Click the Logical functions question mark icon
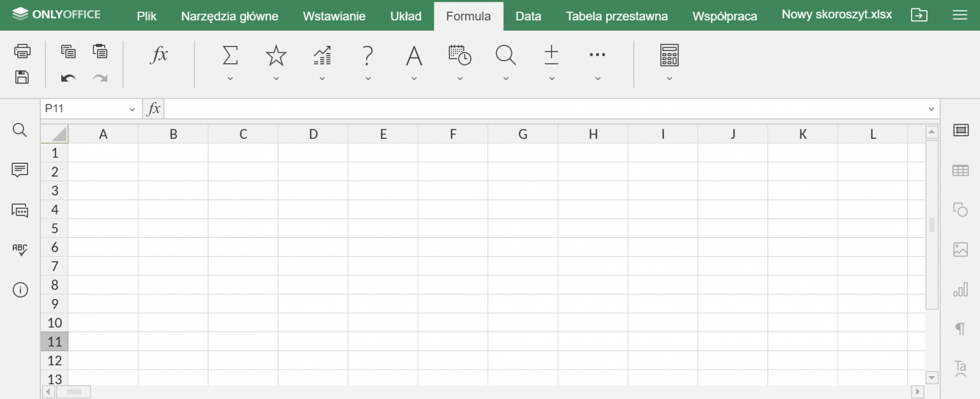Screen dimensions: 980x399 coord(367,56)
